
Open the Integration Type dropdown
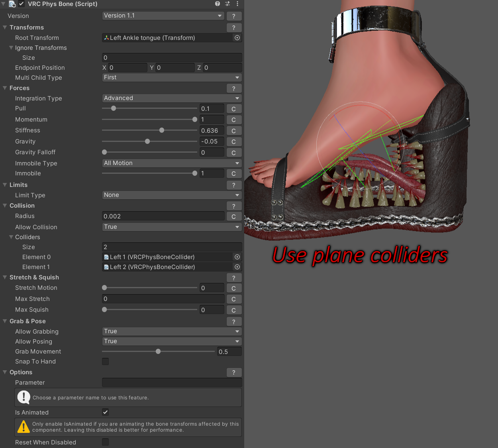pyautogui.click(x=172, y=98)
